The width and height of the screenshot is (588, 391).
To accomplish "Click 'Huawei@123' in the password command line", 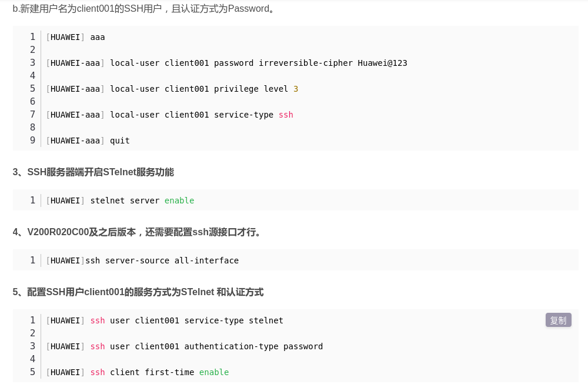I will point(383,63).
